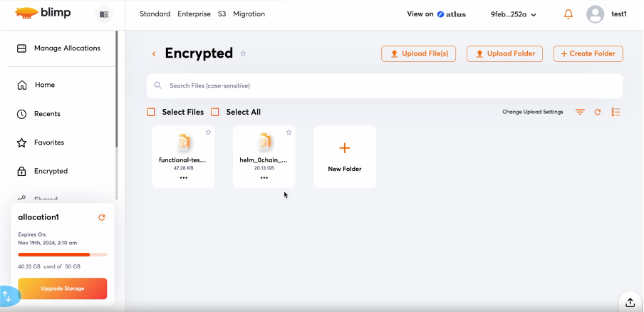Open three-dot menu for helm_0chain file
The height and width of the screenshot is (312, 644).
(x=264, y=177)
